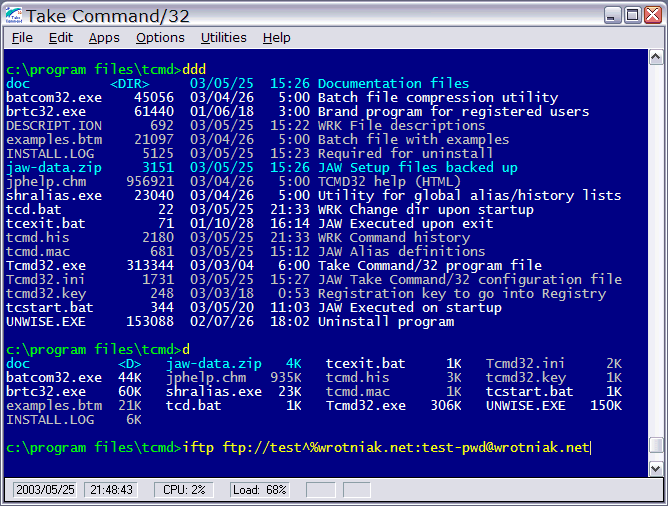Click the <DIR> marker for doc
Image resolution: width=668 pixels, height=506 pixels.
point(130,83)
